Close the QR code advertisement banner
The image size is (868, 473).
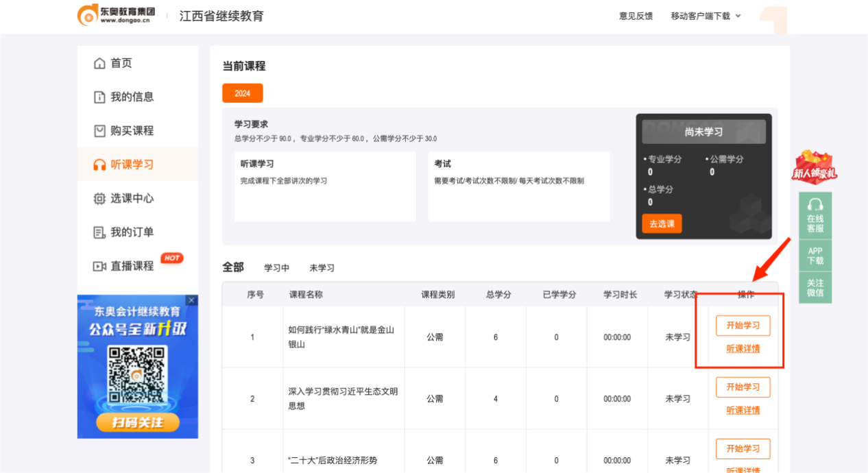191,300
